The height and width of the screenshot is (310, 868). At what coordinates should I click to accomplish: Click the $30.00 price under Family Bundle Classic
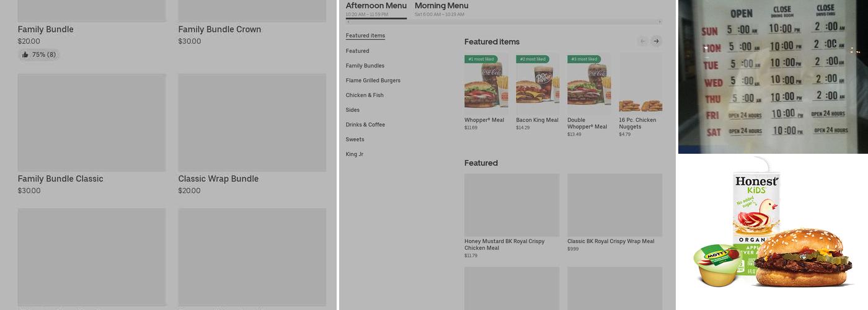29,191
